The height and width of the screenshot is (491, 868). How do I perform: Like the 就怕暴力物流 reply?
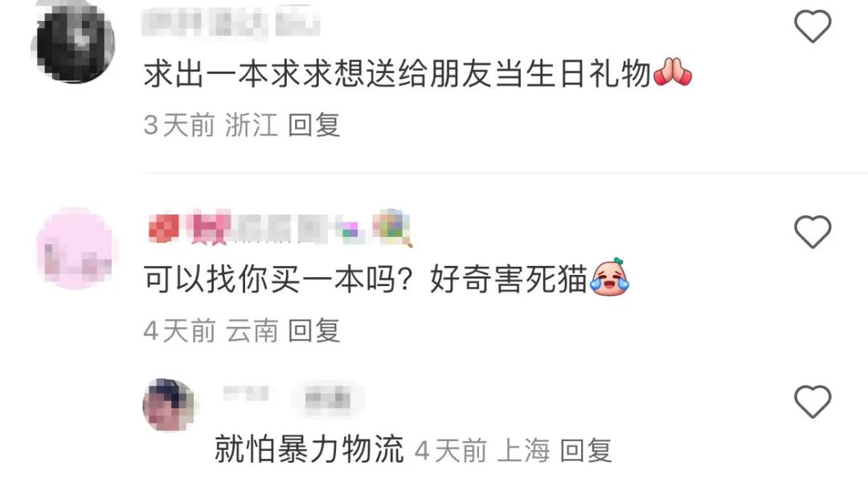[x=813, y=401]
